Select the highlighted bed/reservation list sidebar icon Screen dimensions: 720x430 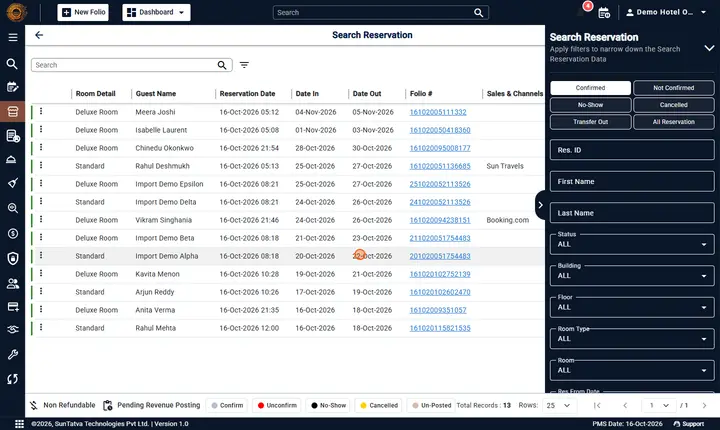(12, 112)
